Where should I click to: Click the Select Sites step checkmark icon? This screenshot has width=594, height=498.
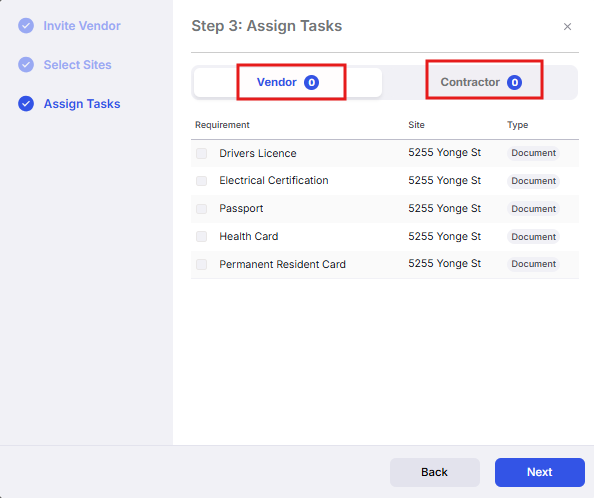[x=26, y=65]
